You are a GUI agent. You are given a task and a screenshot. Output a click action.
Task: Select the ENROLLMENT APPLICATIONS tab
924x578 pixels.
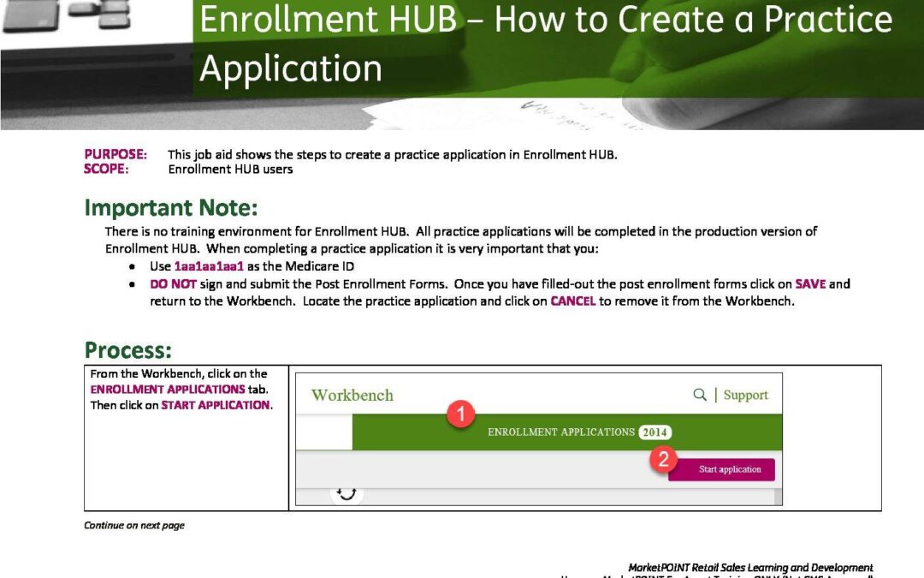tap(567, 432)
